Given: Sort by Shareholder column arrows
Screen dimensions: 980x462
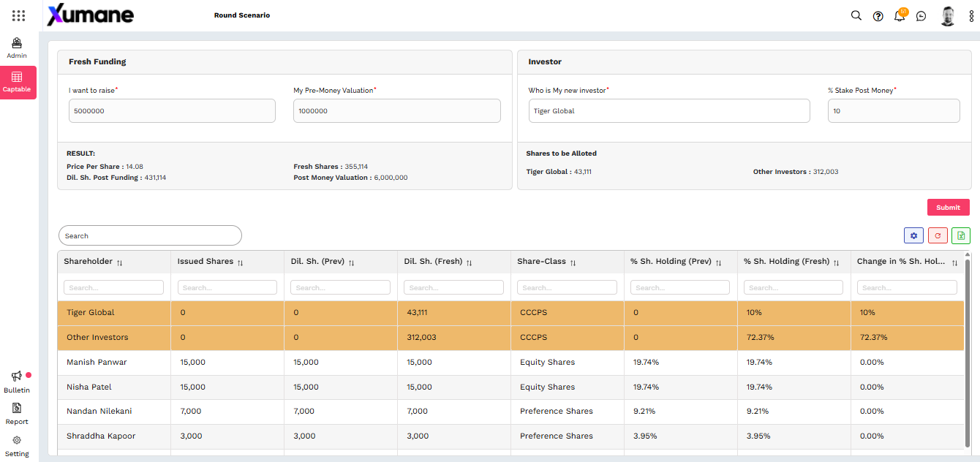Looking at the screenshot, I should (120, 262).
